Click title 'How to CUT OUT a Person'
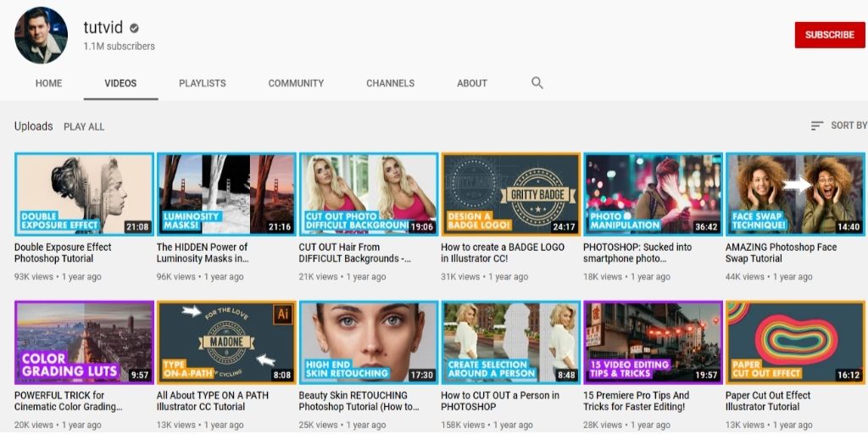The width and height of the screenshot is (868, 434). (x=500, y=401)
